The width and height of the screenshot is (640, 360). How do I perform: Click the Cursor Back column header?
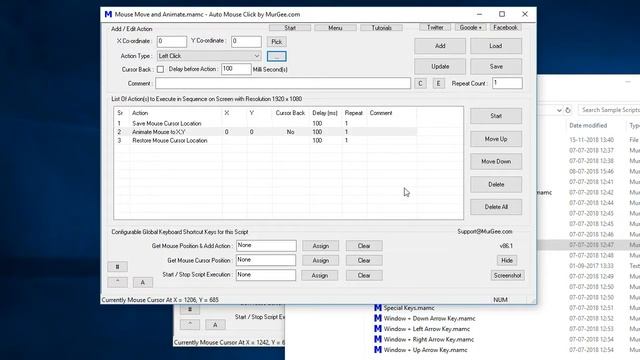(x=290, y=113)
